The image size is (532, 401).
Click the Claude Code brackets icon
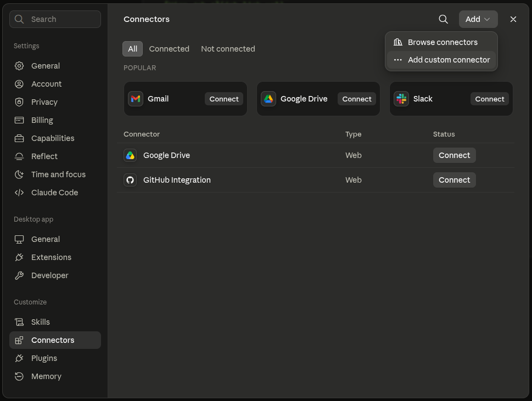tap(19, 193)
